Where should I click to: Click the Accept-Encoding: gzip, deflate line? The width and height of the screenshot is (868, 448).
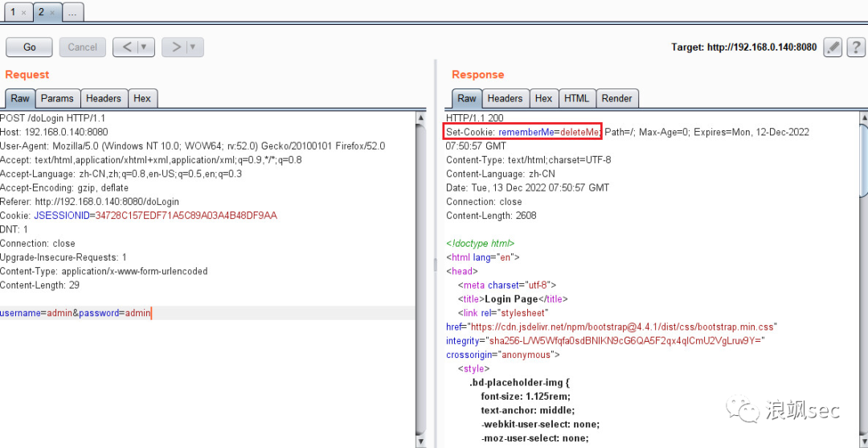pyautogui.click(x=64, y=187)
